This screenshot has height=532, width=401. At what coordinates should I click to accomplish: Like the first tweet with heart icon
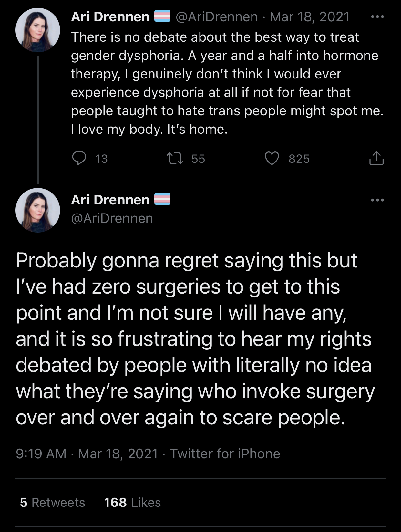click(x=272, y=159)
